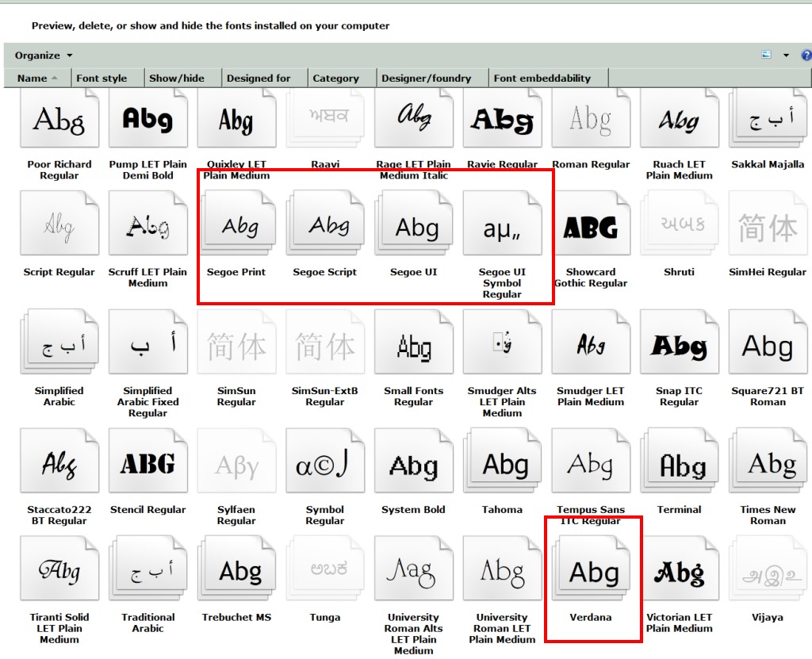This screenshot has height=659, width=812.
Task: Select the Square721 BT Roman font
Action: click(x=768, y=342)
